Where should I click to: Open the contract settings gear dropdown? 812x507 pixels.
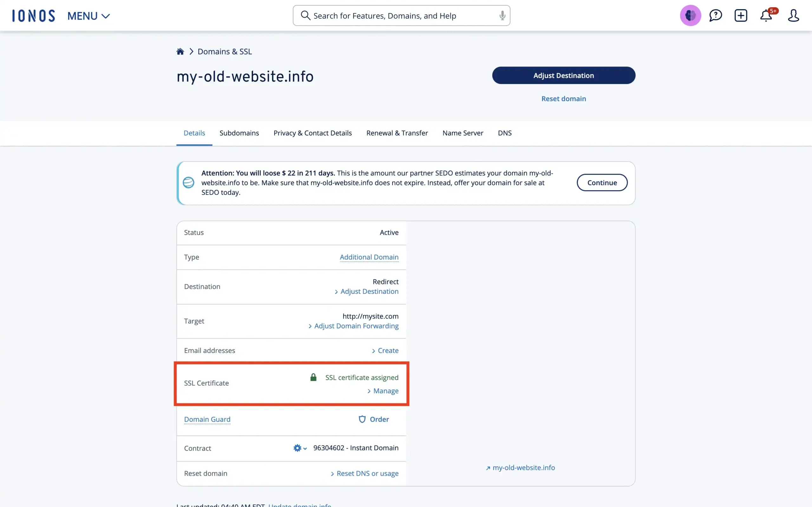299,448
